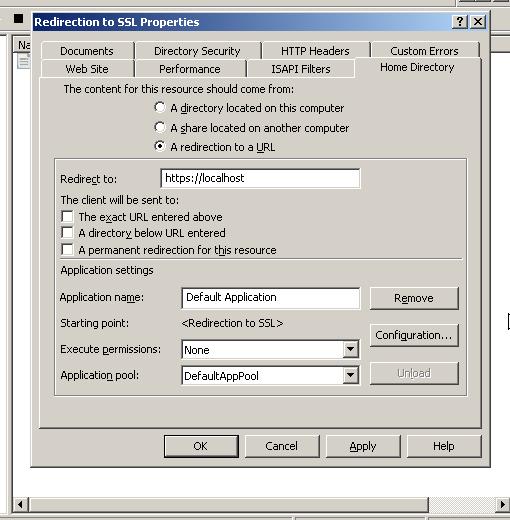
Task: Click the horizontal scrollbar track at bottom
Action: pos(229,504)
